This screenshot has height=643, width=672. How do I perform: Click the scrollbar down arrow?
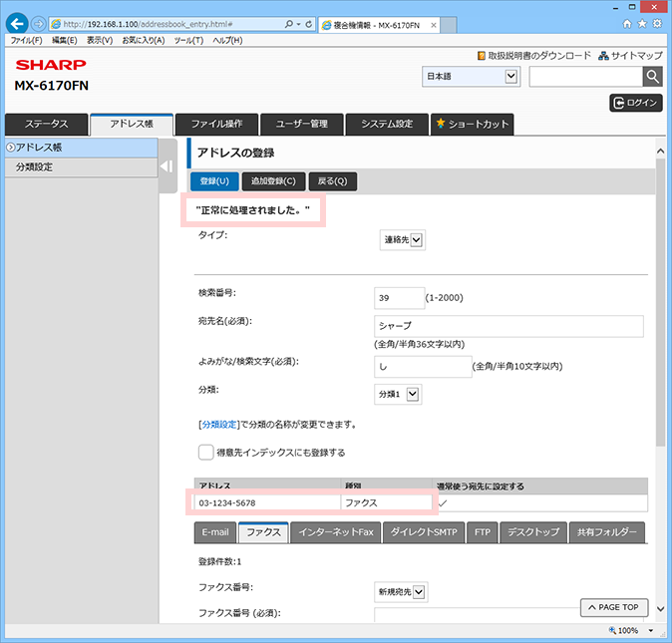[x=660, y=609]
